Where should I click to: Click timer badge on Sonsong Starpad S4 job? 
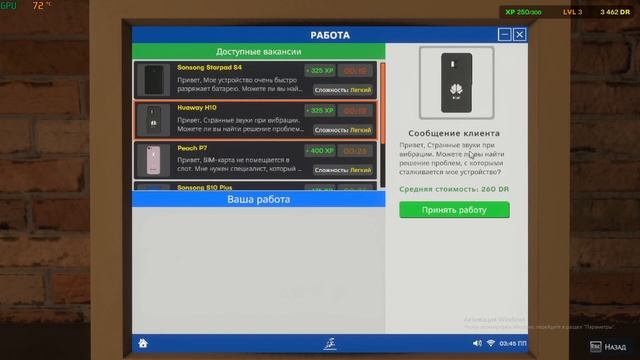pyautogui.click(x=355, y=71)
